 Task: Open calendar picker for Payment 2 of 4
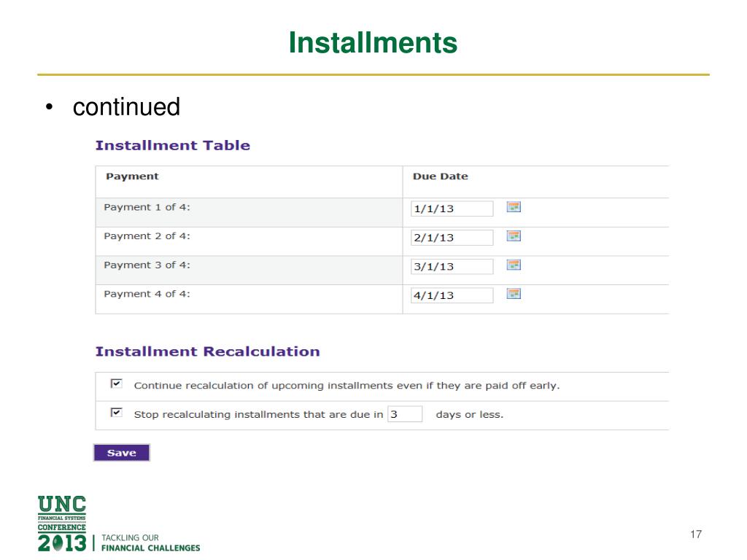[x=514, y=236]
